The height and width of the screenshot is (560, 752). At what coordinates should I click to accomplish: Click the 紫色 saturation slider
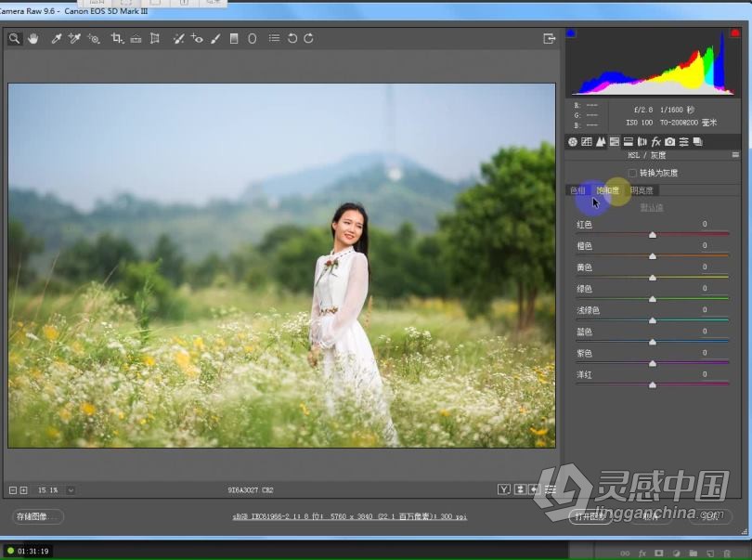(653, 363)
